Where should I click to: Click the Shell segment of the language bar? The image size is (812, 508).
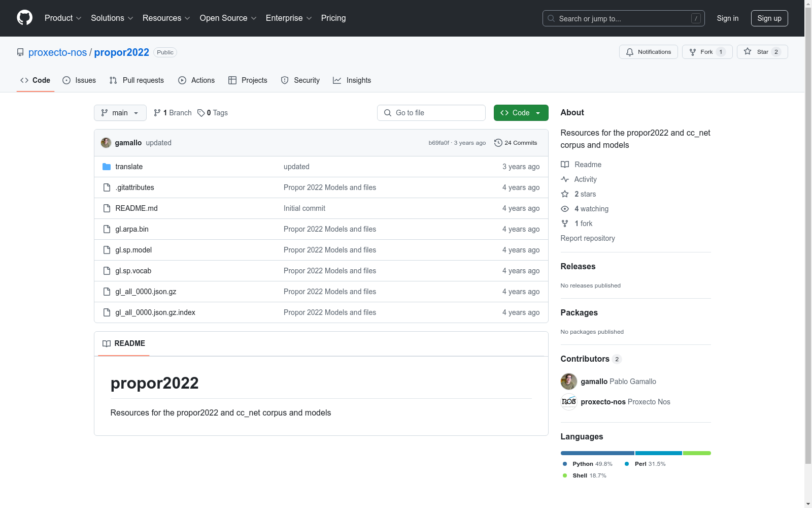pyautogui.click(x=697, y=453)
